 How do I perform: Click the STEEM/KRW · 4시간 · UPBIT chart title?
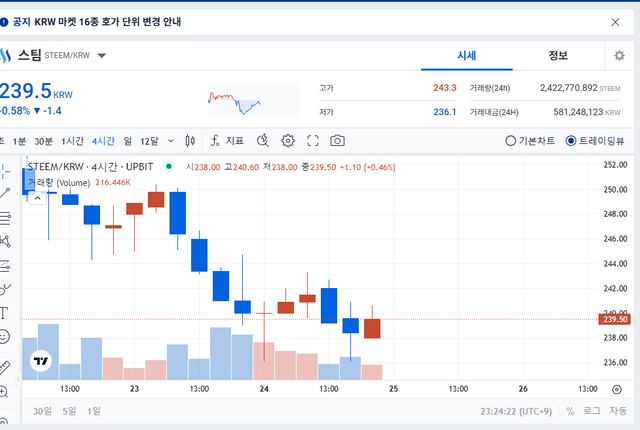pos(91,167)
